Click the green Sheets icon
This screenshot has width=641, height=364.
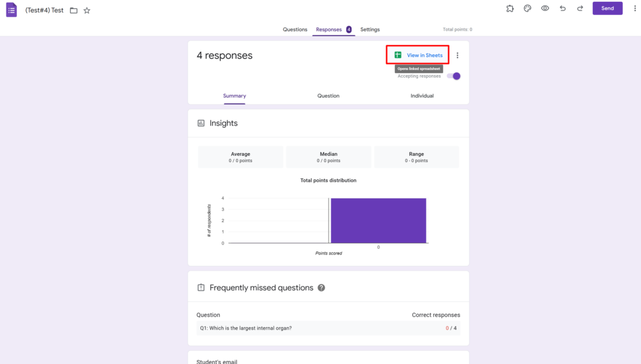[x=397, y=55]
